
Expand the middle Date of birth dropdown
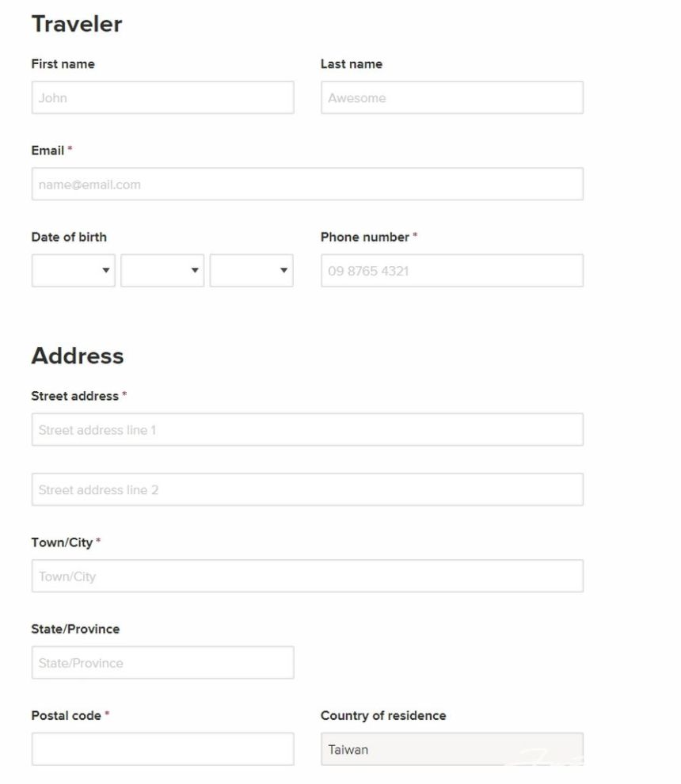[x=162, y=270]
